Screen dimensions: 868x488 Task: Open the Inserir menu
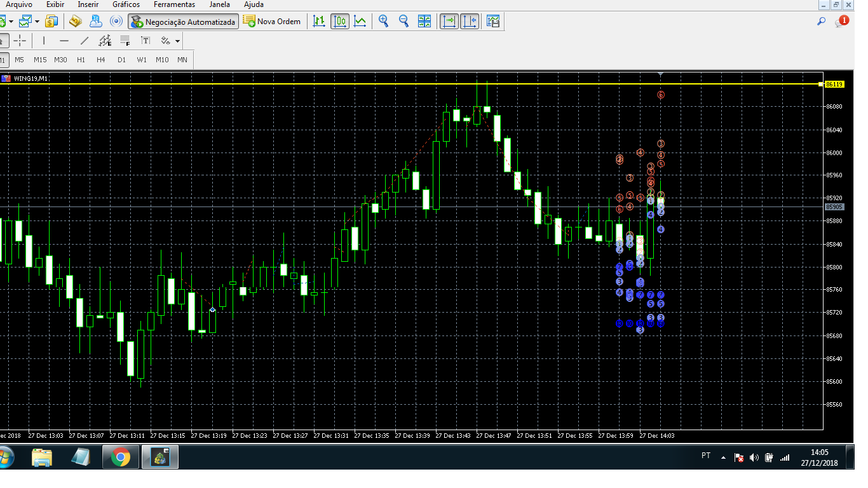click(x=88, y=4)
